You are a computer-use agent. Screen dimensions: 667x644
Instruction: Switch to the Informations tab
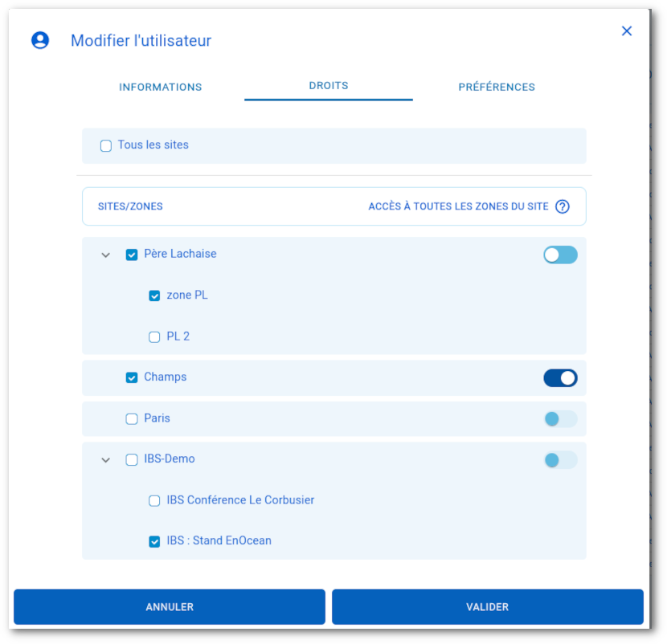tap(161, 87)
